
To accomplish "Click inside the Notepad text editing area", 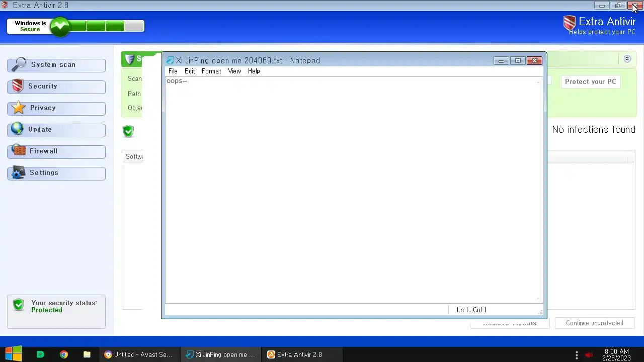I will click(351, 190).
